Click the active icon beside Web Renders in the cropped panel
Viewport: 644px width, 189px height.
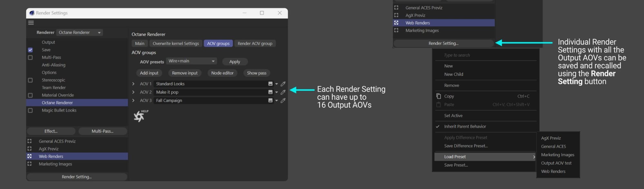(396, 23)
